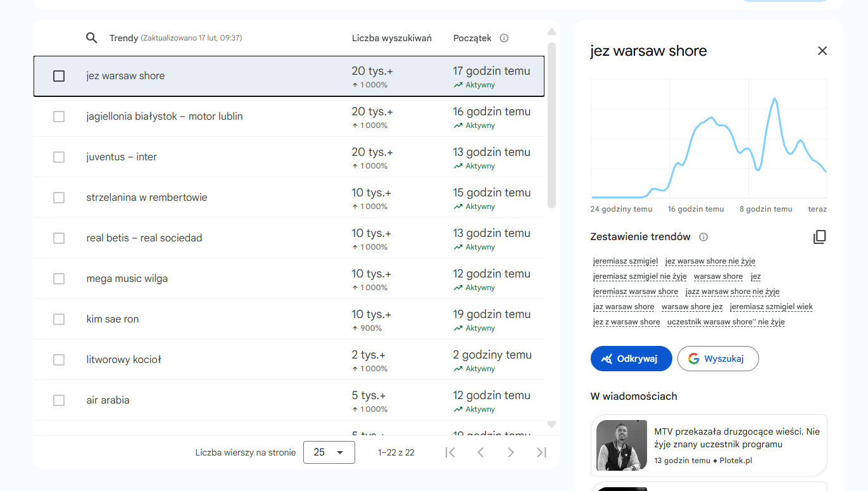The image size is (868, 491).
Task: Go to the previous page of results
Action: (x=481, y=452)
